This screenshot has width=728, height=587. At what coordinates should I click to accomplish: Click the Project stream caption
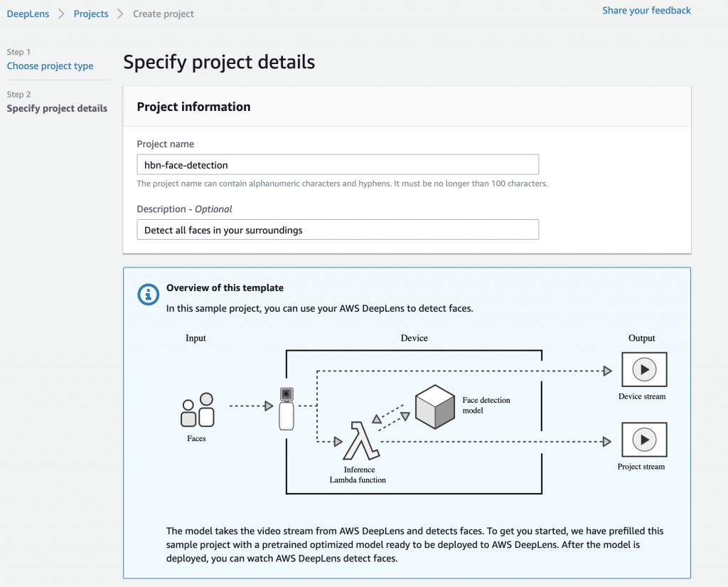[641, 467]
